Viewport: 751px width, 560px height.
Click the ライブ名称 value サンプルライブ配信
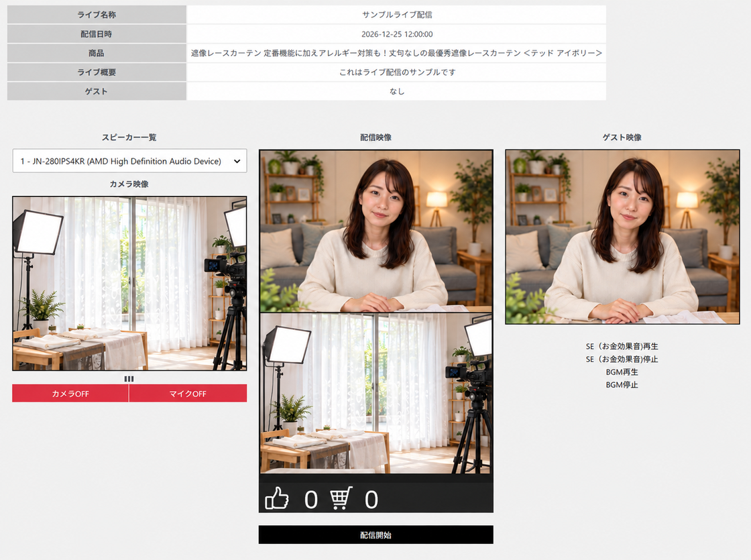click(x=397, y=14)
